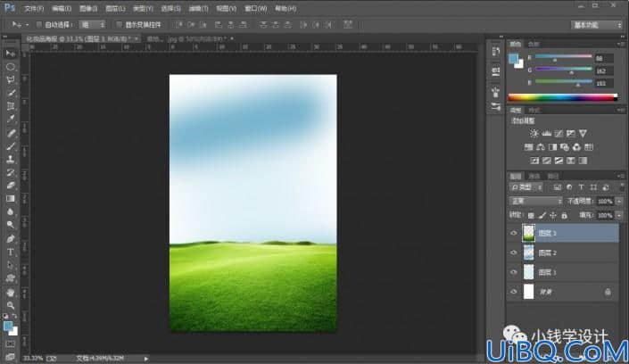
Task: Add a Channel Mixer adjustment layer
Action: pos(576,147)
